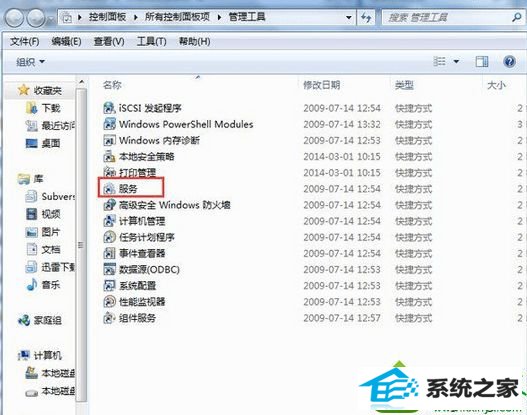
Task: Sort by the 修改日期 column header
Action: tap(322, 85)
